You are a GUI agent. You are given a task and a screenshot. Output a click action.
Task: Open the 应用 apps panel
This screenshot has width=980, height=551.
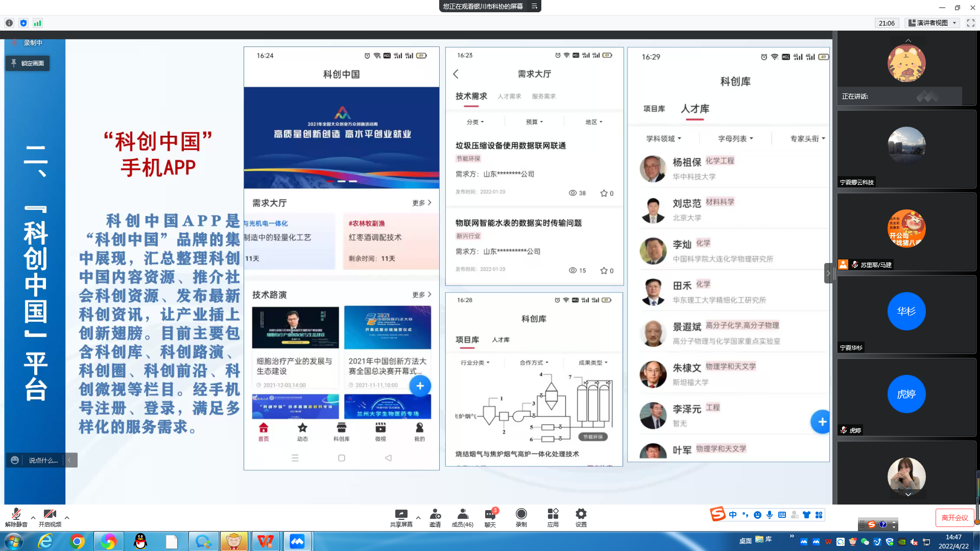(x=553, y=517)
